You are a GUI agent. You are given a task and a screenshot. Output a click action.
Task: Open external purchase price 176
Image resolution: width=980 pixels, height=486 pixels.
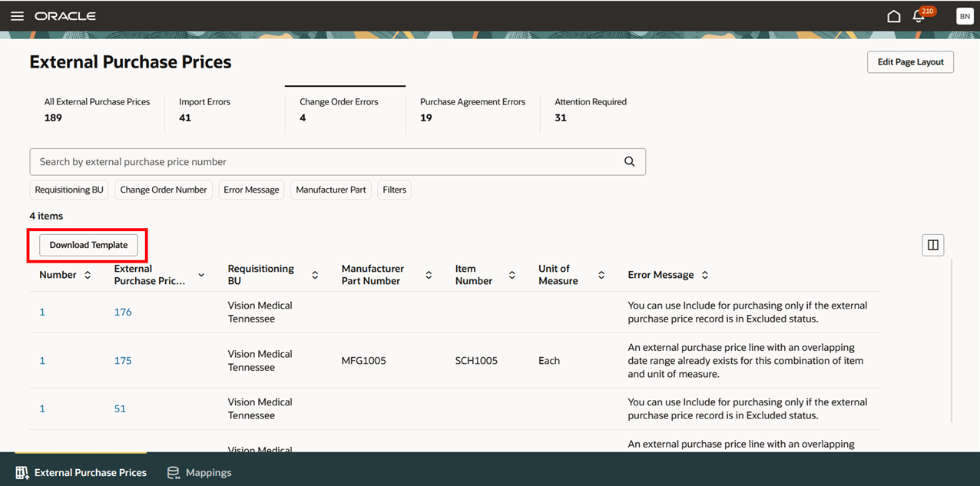pos(122,312)
